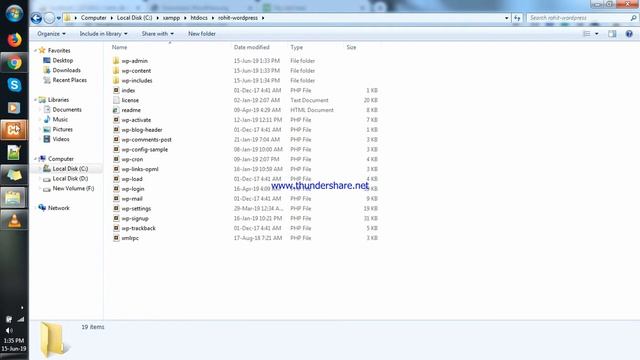
Task: Click xampp in address breadcrumb
Action: pyautogui.click(x=171, y=18)
